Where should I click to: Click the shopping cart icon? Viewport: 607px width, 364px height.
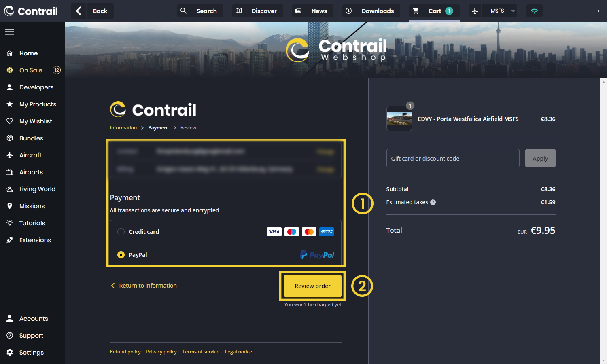pos(416,11)
